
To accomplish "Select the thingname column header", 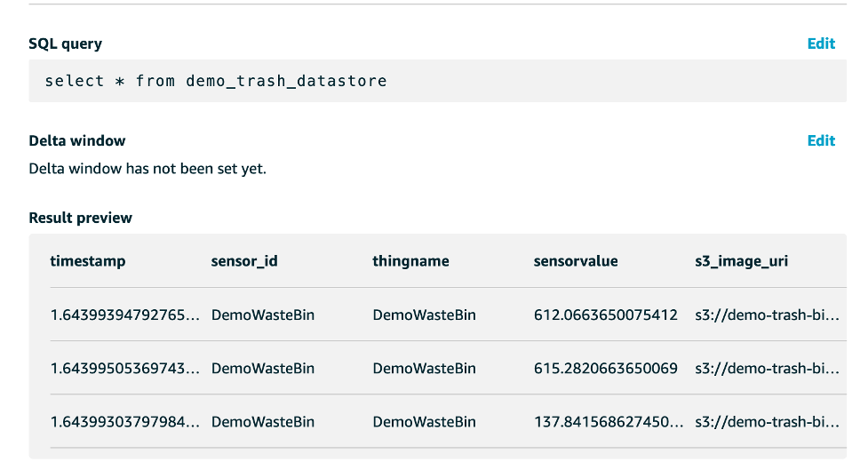I will point(410,261).
